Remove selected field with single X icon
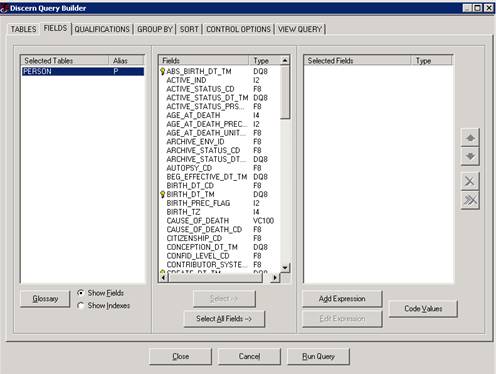The width and height of the screenshot is (496, 374). 470,181
